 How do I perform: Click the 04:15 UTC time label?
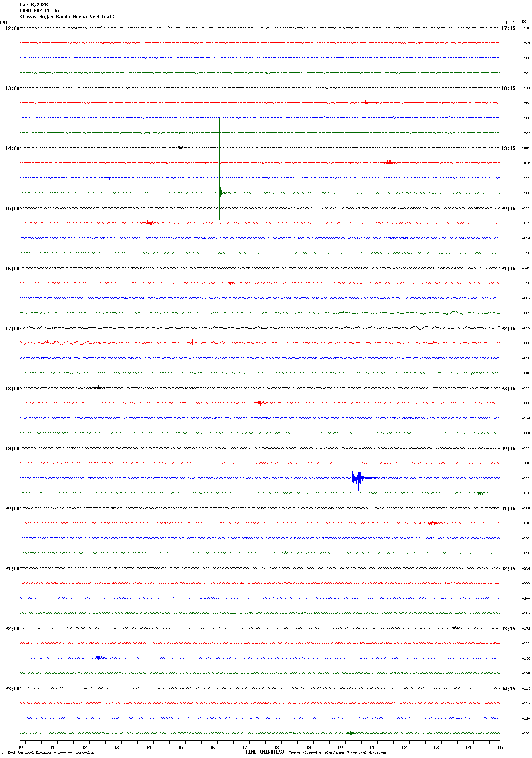click(508, 689)
